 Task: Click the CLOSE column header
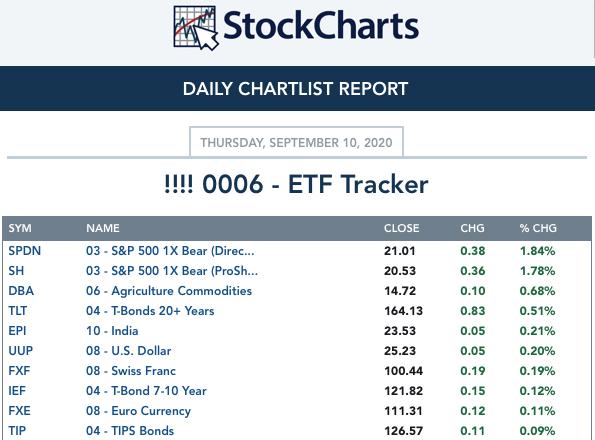(401, 228)
